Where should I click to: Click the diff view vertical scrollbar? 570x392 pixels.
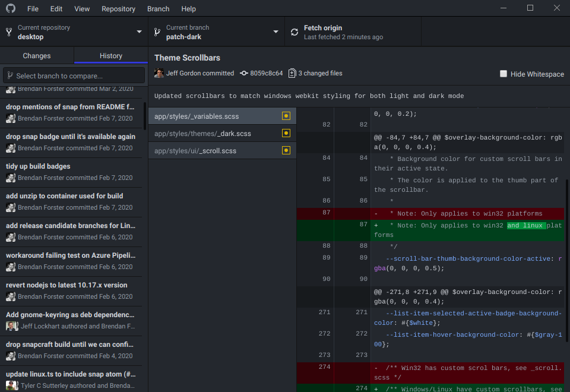pos(568,260)
